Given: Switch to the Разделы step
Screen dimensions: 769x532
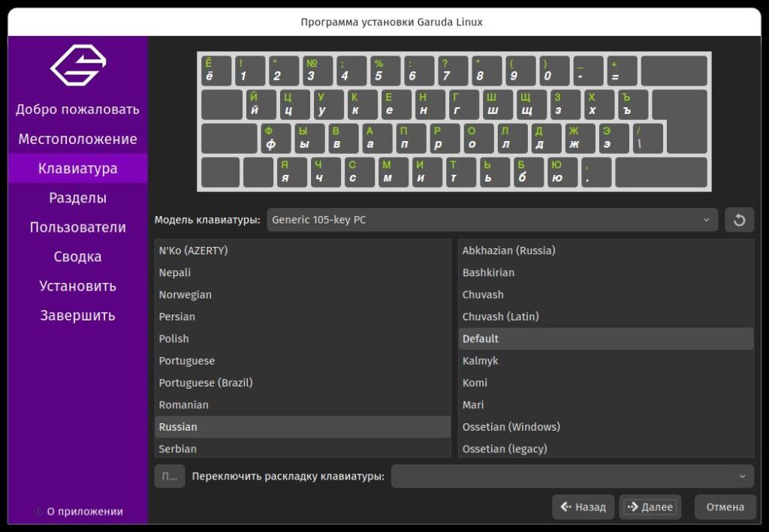Looking at the screenshot, I should tap(77, 198).
